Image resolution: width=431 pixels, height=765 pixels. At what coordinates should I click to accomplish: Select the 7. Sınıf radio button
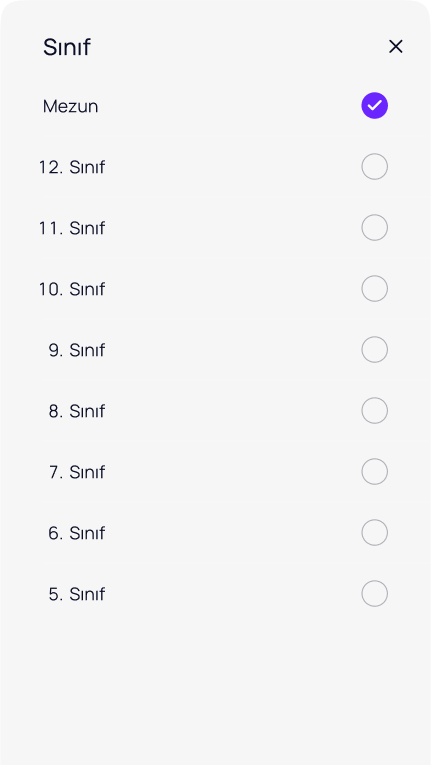click(374, 471)
